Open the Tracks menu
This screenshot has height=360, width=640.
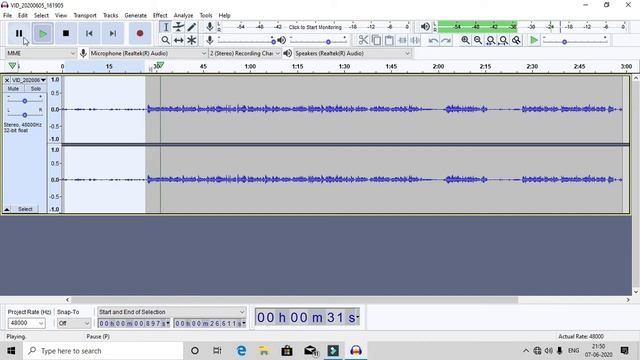[x=110, y=15]
